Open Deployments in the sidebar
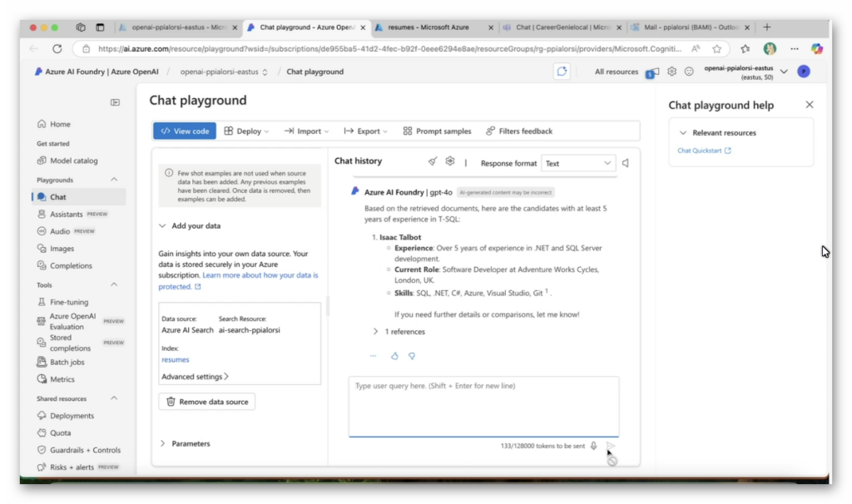This screenshot has height=504, width=852. click(72, 416)
